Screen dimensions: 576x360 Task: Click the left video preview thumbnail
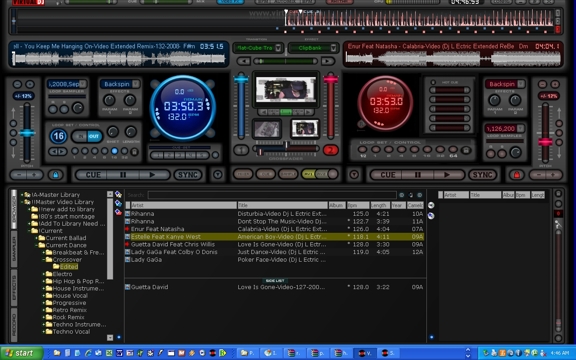coord(267,129)
